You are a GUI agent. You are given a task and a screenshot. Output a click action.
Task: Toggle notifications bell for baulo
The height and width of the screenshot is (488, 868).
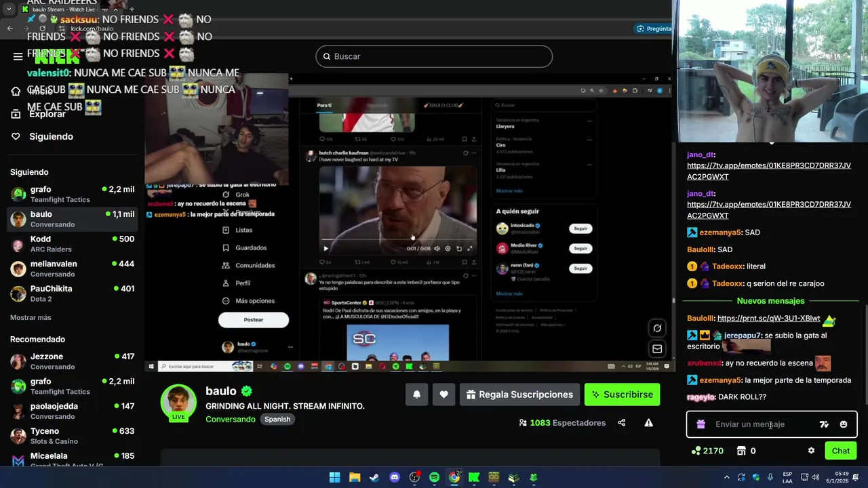click(416, 394)
